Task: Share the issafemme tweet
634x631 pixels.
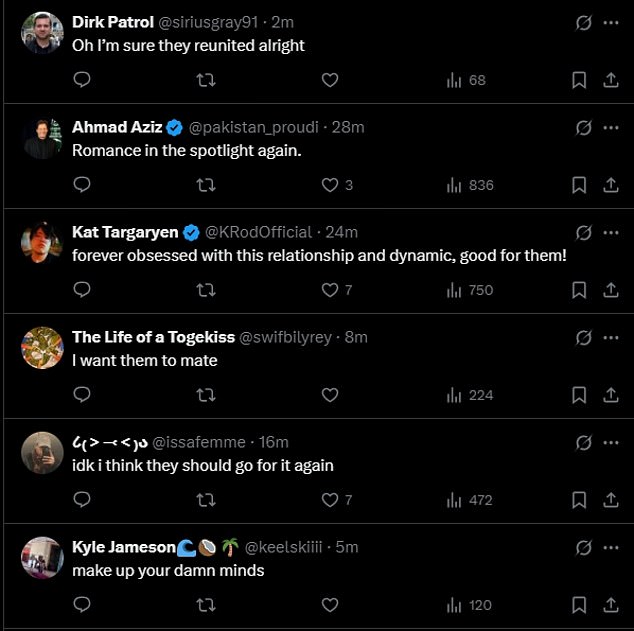Action: pyautogui.click(x=610, y=500)
